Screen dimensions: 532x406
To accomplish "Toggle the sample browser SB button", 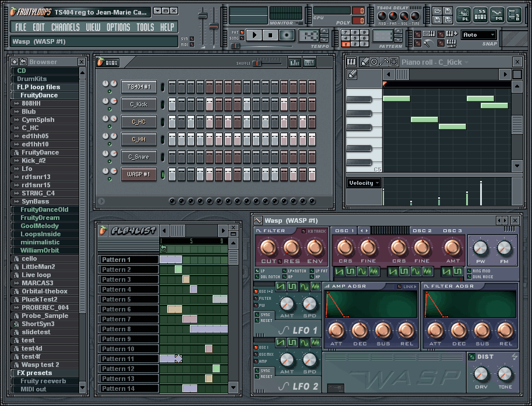I will pyautogui.click(x=514, y=15).
